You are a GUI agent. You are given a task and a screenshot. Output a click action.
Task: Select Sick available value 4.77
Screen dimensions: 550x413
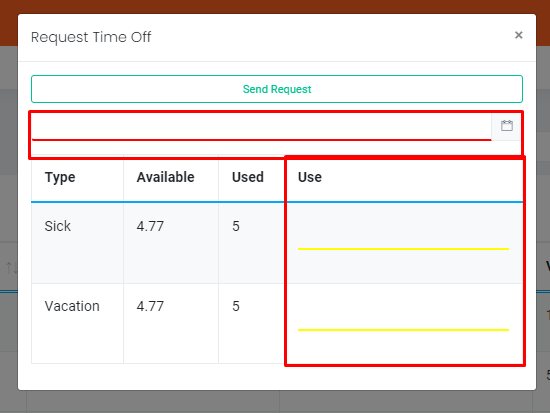(x=150, y=226)
